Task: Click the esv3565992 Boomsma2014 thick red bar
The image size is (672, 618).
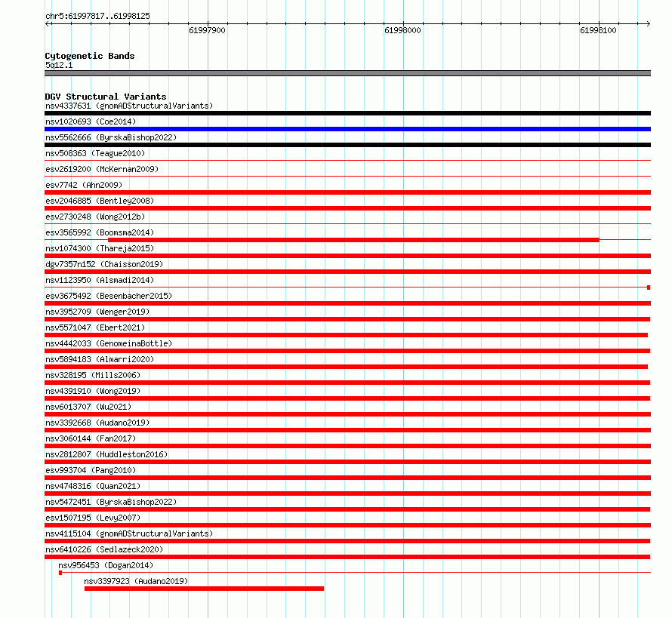Action: (353, 240)
